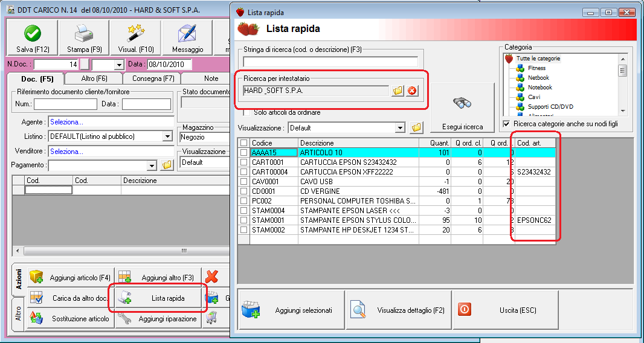
Task: Click EPSONC62 article code cell
Action: click(x=536, y=220)
